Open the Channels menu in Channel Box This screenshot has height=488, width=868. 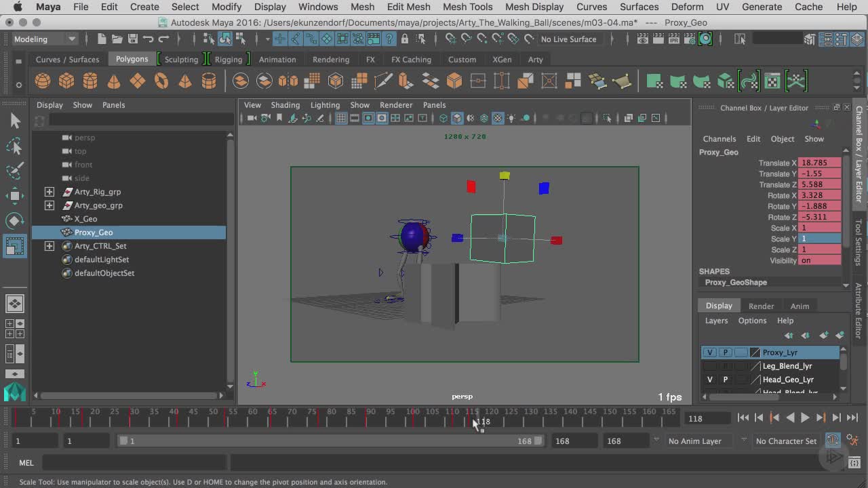pos(719,139)
